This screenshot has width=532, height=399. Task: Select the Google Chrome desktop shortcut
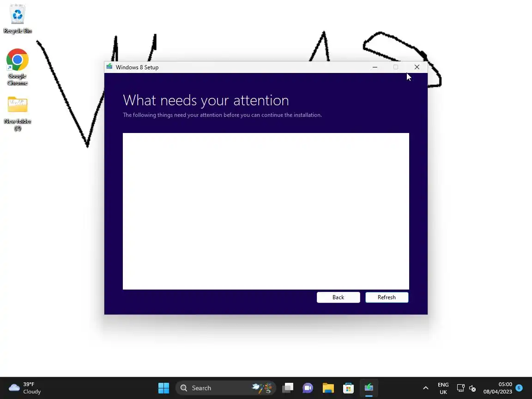coord(17,67)
